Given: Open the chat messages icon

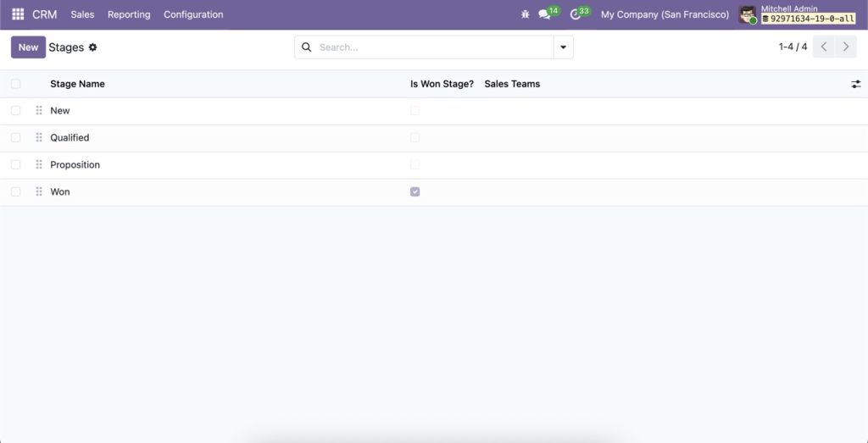Looking at the screenshot, I should (x=545, y=14).
